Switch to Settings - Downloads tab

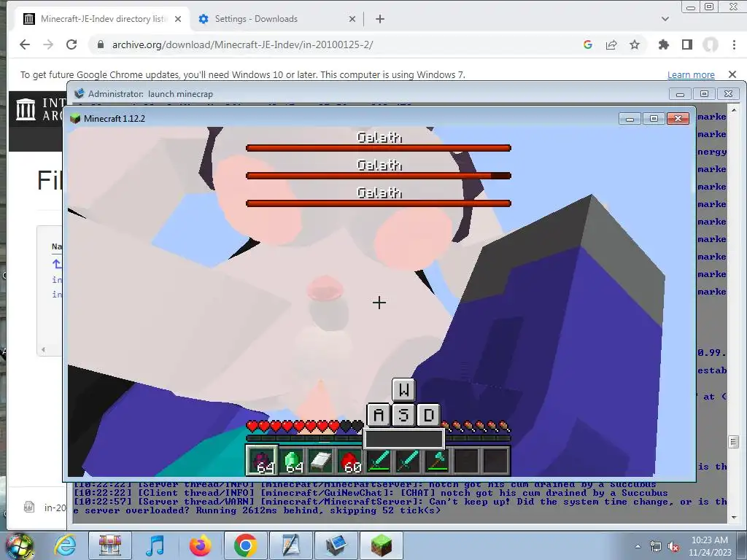276,19
